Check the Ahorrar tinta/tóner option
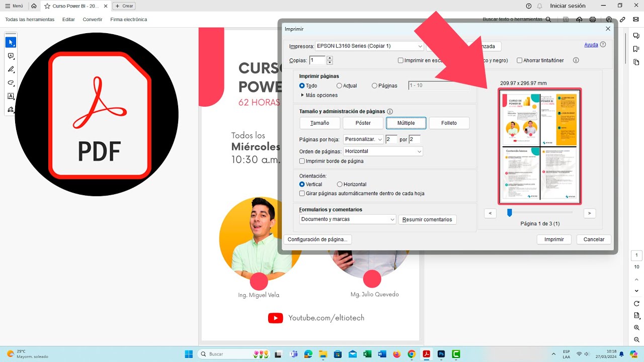This screenshot has width=644, height=362. (519, 60)
